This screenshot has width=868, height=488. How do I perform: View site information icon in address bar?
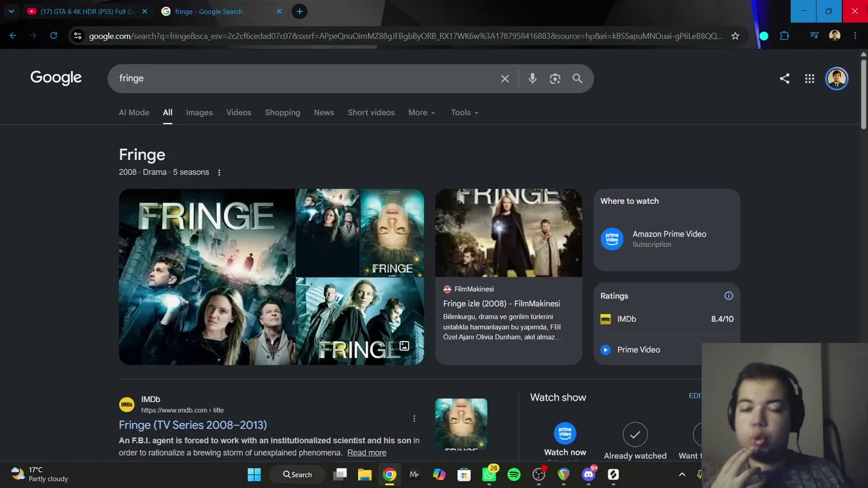[x=77, y=36]
